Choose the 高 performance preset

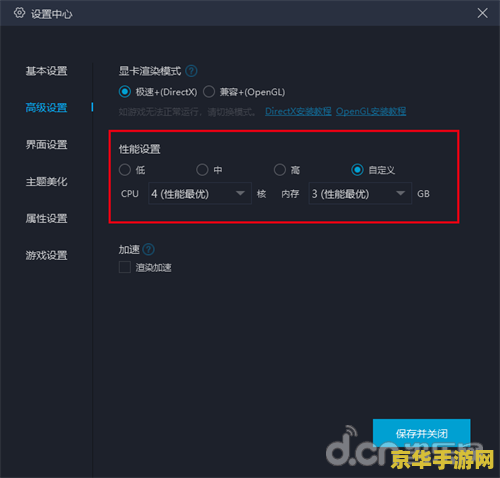point(280,170)
